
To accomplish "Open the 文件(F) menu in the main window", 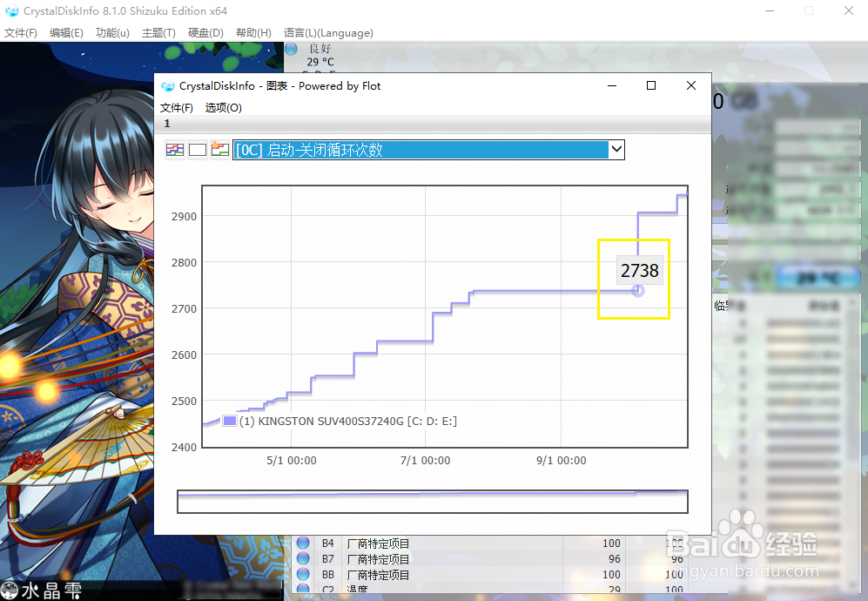I will pos(21,33).
